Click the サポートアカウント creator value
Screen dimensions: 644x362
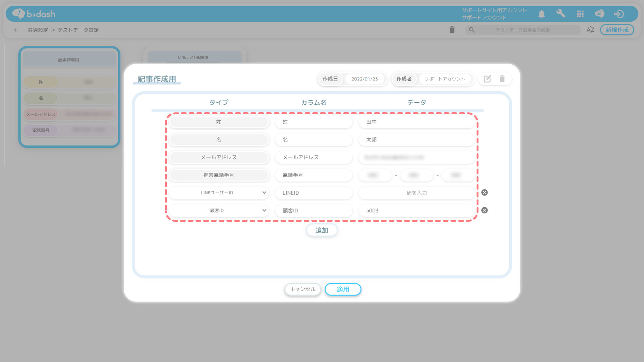(445, 79)
